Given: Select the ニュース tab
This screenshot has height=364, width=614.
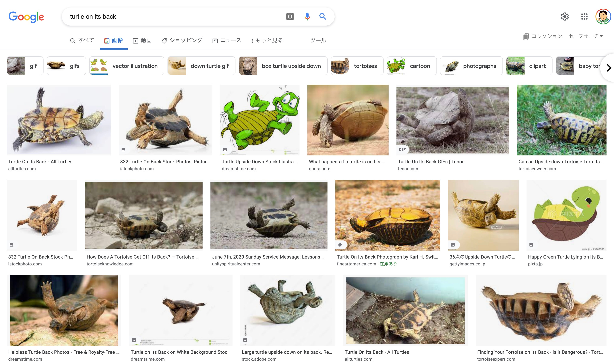Looking at the screenshot, I should click(x=227, y=41).
